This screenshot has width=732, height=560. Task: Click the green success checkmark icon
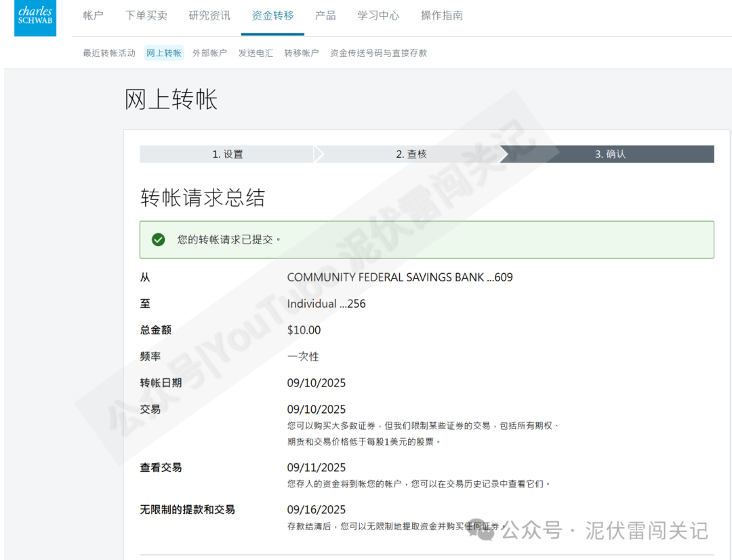(157, 239)
